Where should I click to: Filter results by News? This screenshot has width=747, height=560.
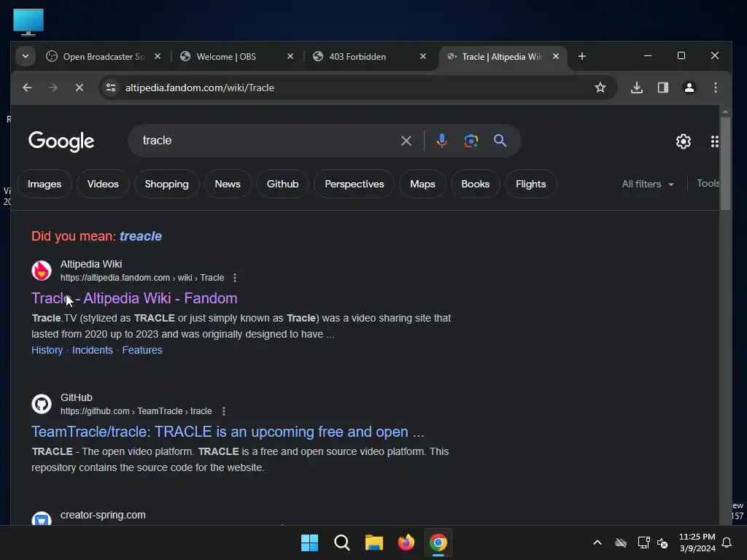click(228, 184)
